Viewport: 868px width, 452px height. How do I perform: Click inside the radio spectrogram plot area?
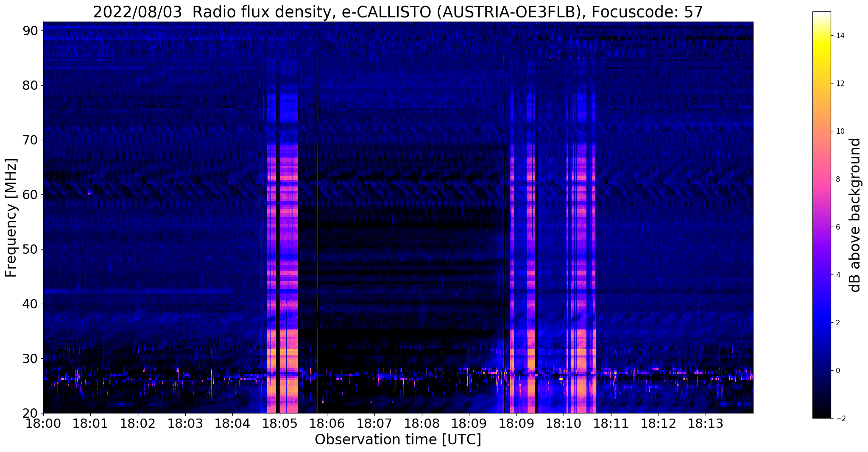click(398, 217)
